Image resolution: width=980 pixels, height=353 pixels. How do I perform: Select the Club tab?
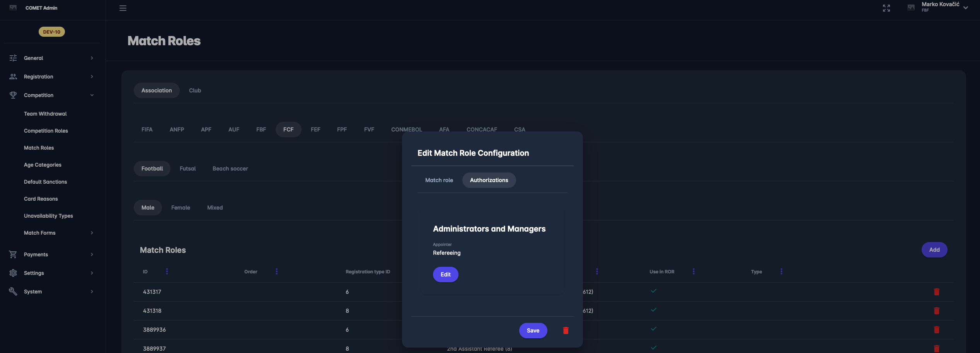195,90
